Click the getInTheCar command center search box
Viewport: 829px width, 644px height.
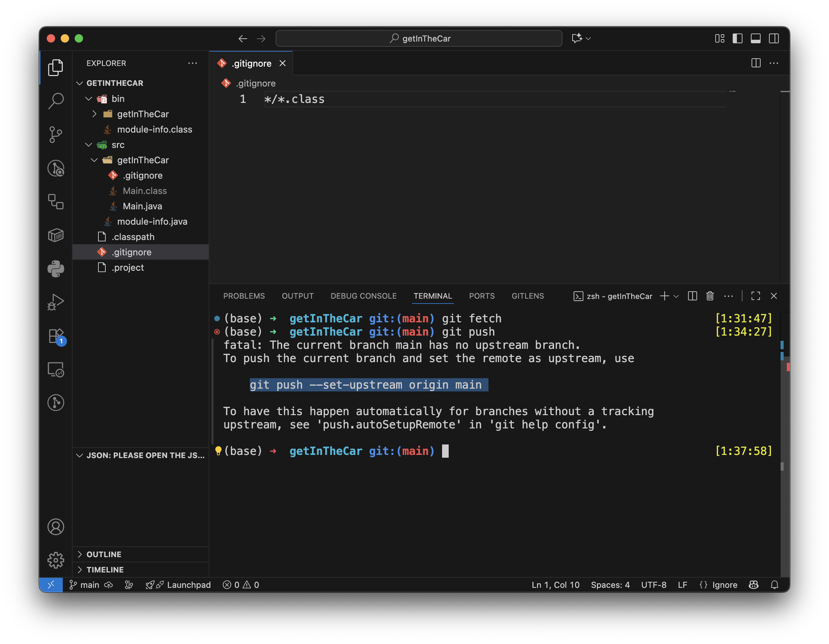419,38
